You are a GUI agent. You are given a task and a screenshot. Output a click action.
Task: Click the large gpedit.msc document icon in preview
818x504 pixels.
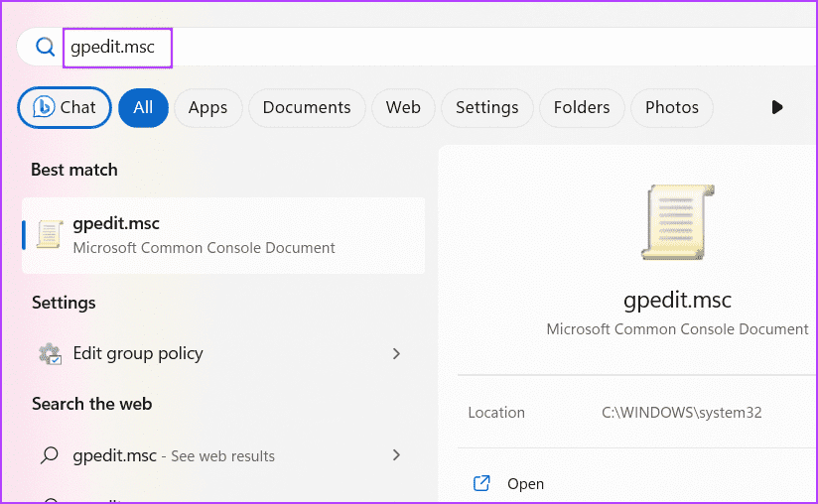tap(677, 222)
